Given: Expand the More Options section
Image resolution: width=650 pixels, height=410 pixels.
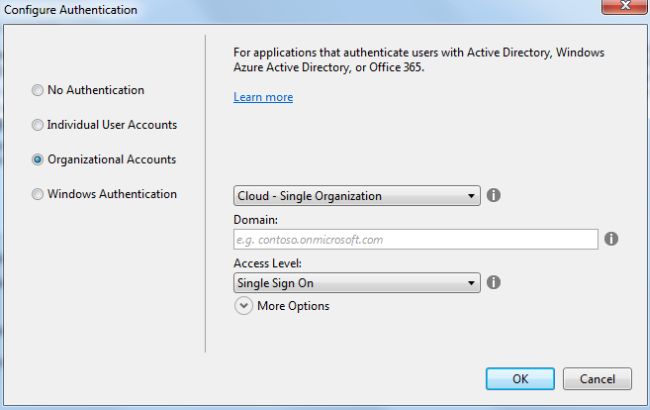Looking at the screenshot, I should click(244, 306).
